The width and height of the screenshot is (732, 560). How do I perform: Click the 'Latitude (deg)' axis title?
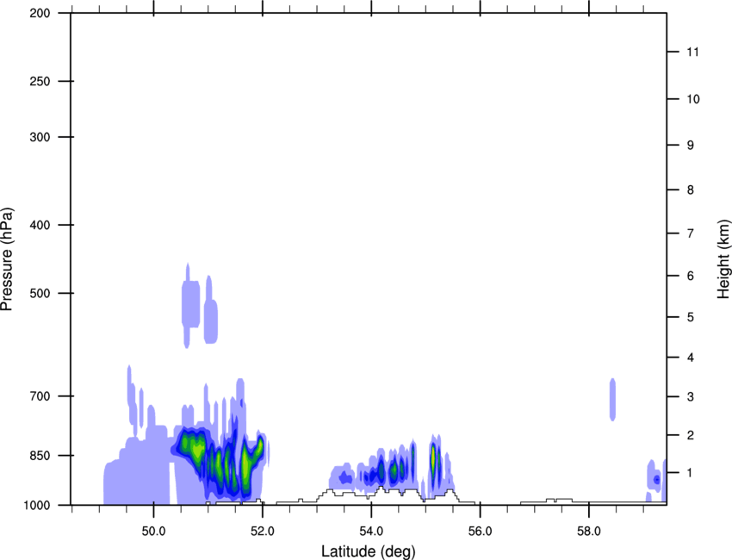pos(368,551)
